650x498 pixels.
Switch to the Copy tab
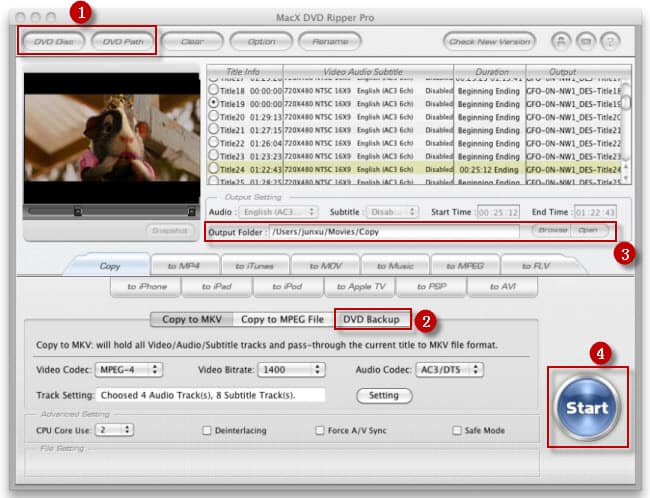[109, 266]
